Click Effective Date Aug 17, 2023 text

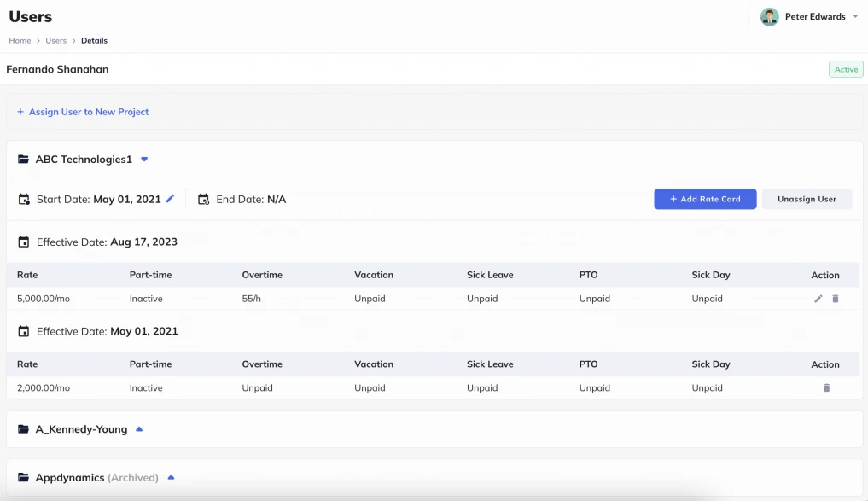[x=107, y=242]
